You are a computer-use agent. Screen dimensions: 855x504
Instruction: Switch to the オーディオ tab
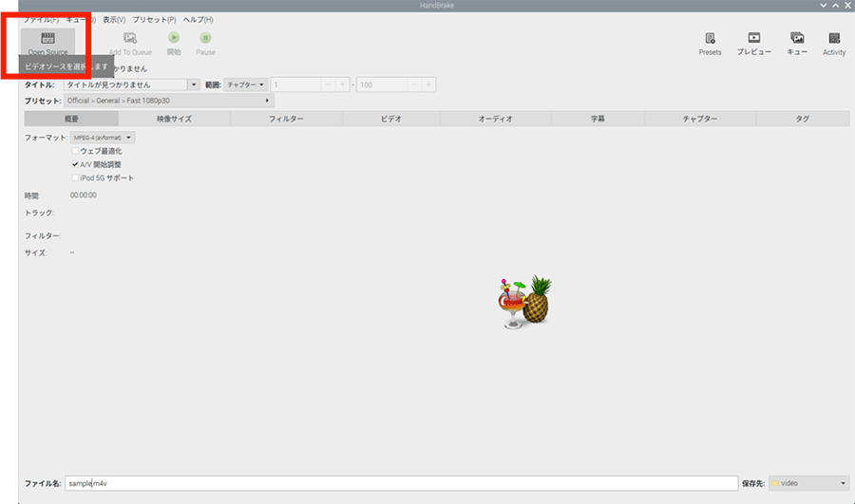click(496, 119)
